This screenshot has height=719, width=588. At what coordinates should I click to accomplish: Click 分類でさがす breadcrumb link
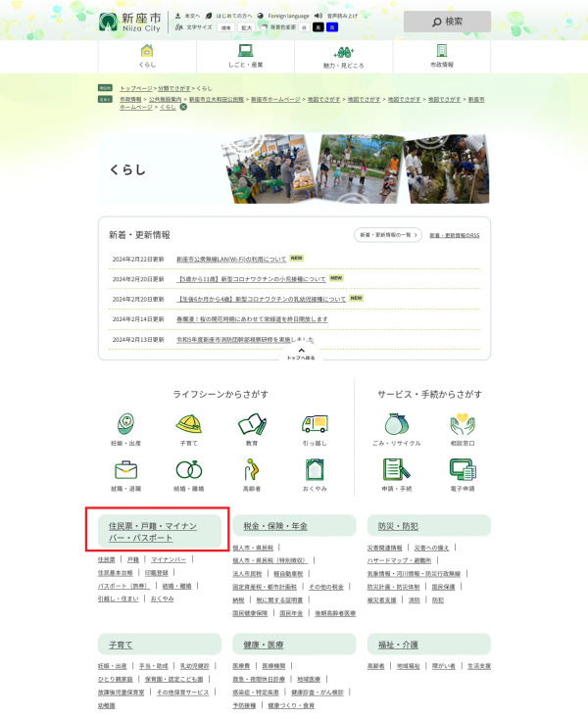pyautogui.click(x=173, y=88)
